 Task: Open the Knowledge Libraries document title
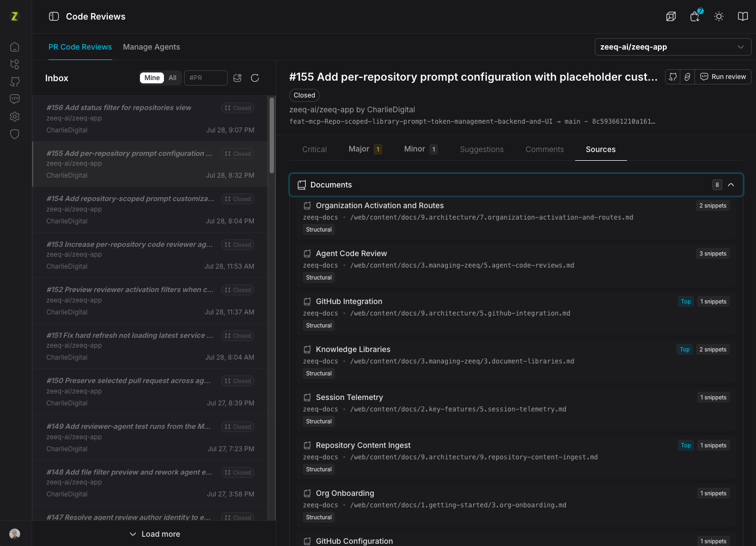pos(353,350)
